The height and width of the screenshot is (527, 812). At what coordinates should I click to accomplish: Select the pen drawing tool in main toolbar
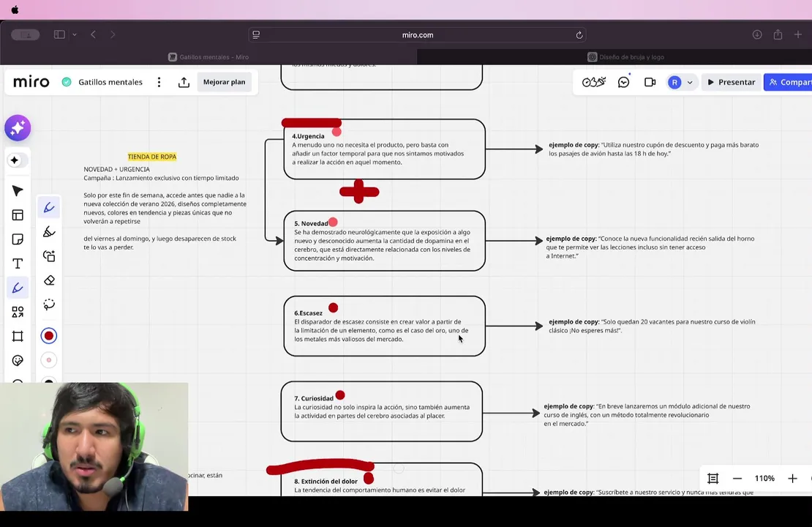coord(18,288)
